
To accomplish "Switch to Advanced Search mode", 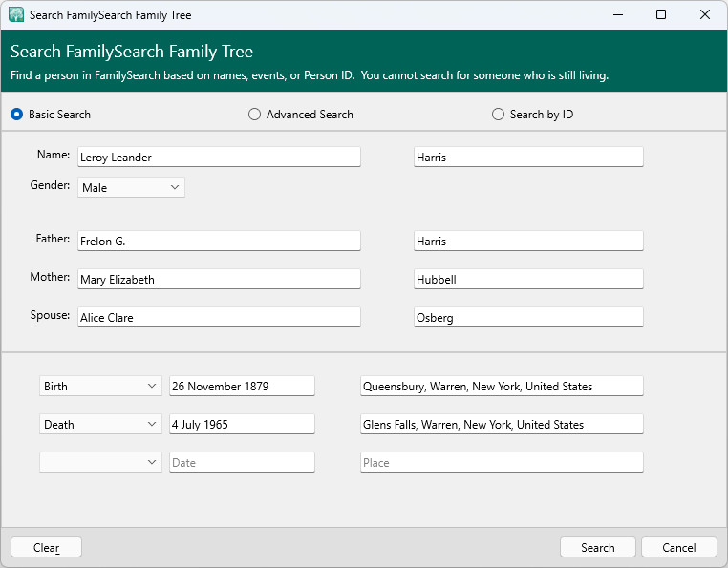I will pyautogui.click(x=254, y=115).
